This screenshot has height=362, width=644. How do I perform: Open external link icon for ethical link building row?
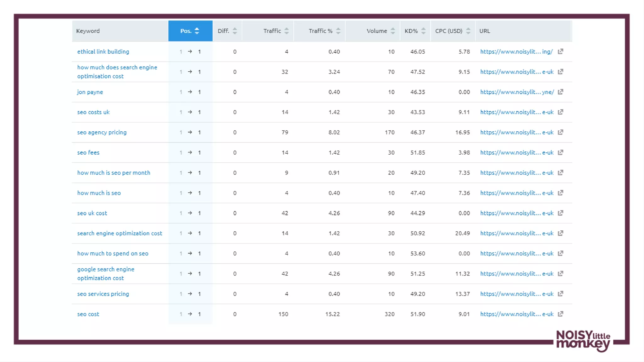point(560,51)
